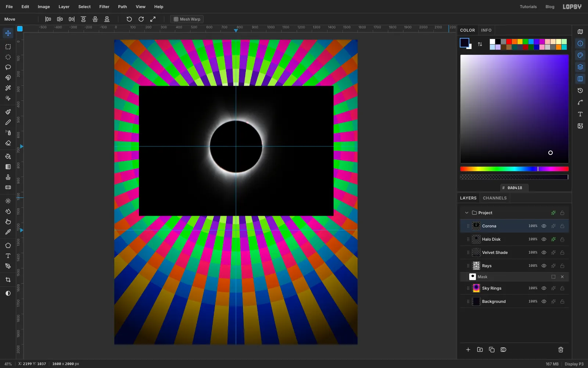This screenshot has width=588, height=368.
Task: Select the Text tool in left toolbar
Action: tap(8, 256)
